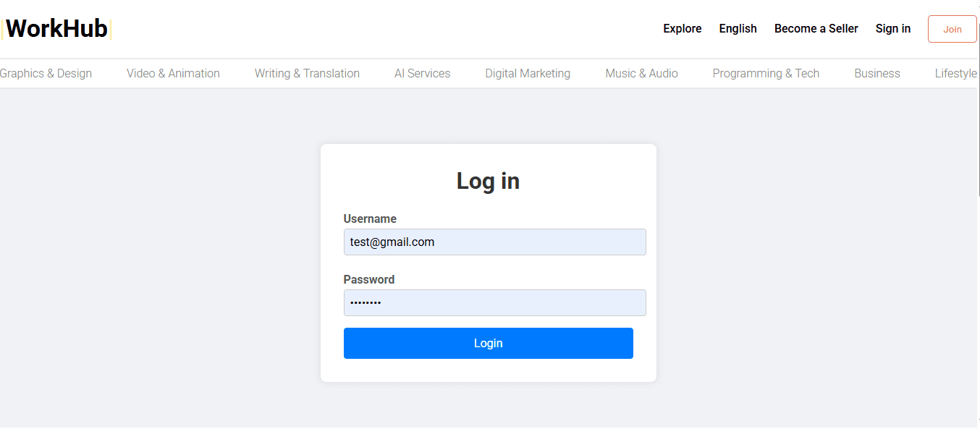Open the Sign in page

[892, 28]
